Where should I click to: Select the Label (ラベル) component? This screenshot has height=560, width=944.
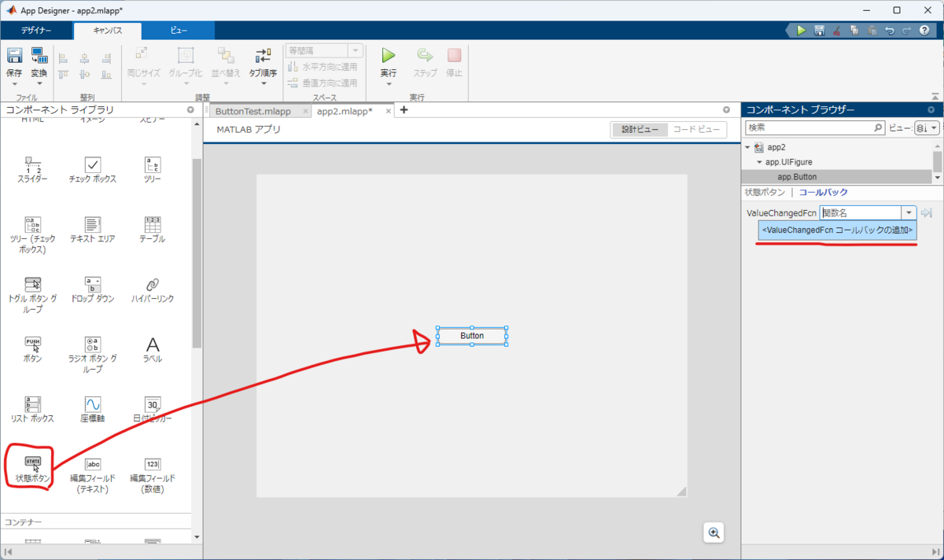pyautogui.click(x=153, y=349)
